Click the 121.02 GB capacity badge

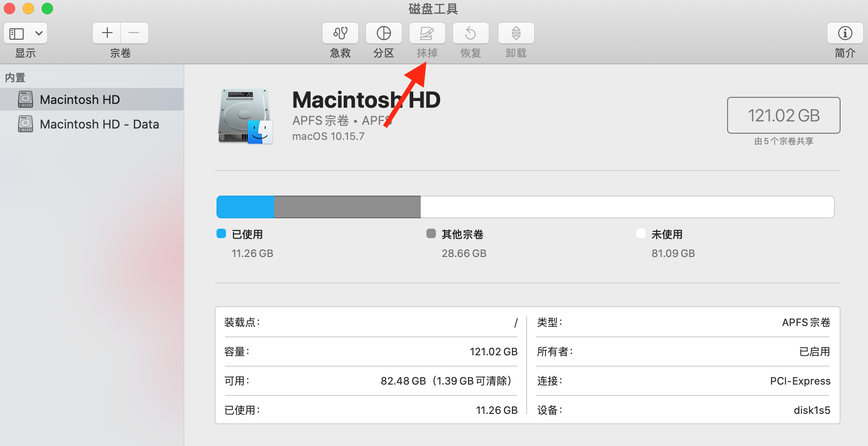(x=783, y=115)
